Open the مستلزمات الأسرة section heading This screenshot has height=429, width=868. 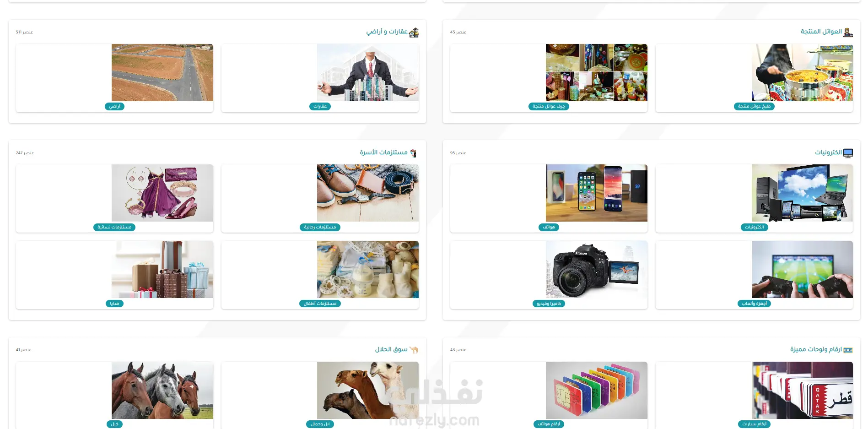(383, 152)
